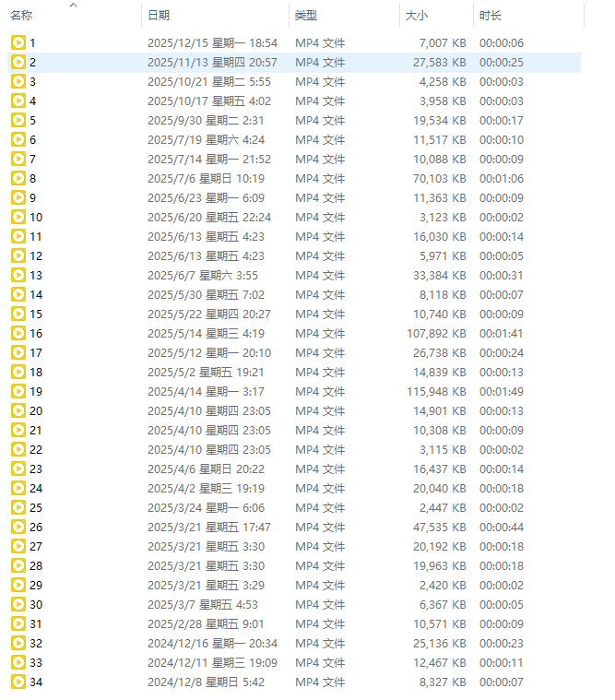Sort by the 大小 column header
Viewport: 615px width, 700px height.
point(415,16)
